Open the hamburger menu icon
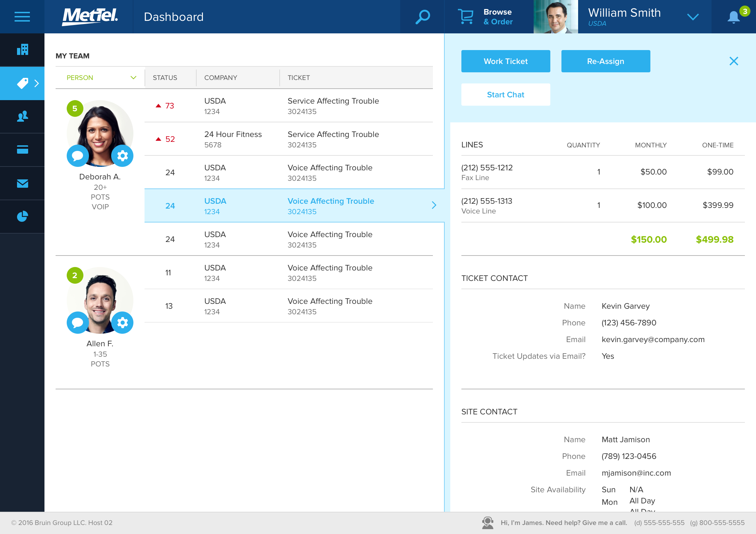This screenshot has height=534, width=756. click(x=22, y=17)
